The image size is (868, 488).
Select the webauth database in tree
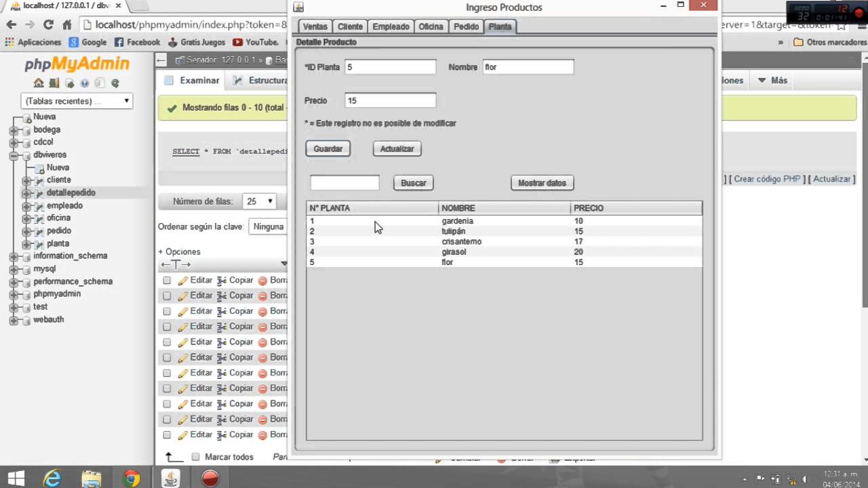click(x=48, y=319)
